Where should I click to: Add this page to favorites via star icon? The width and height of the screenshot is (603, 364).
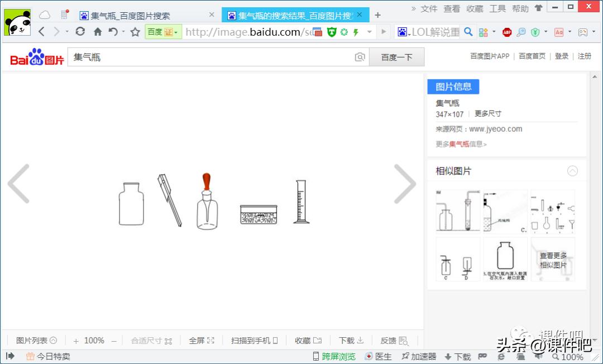point(134,32)
